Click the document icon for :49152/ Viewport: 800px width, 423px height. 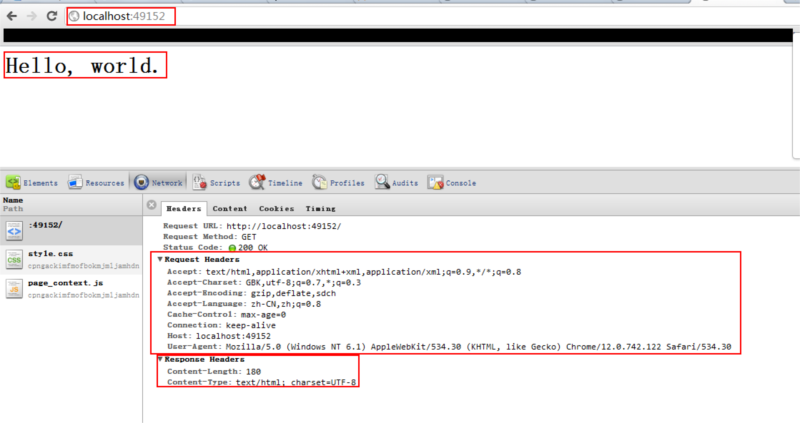[14, 231]
